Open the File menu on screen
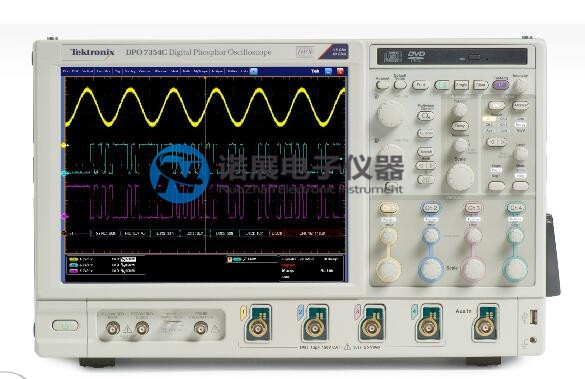The width and height of the screenshot is (585, 379). [66, 71]
